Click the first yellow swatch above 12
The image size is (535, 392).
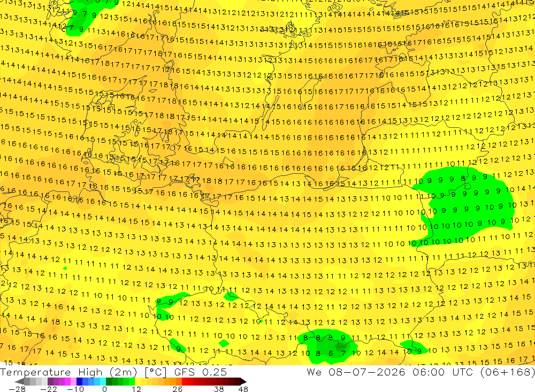pos(138,381)
